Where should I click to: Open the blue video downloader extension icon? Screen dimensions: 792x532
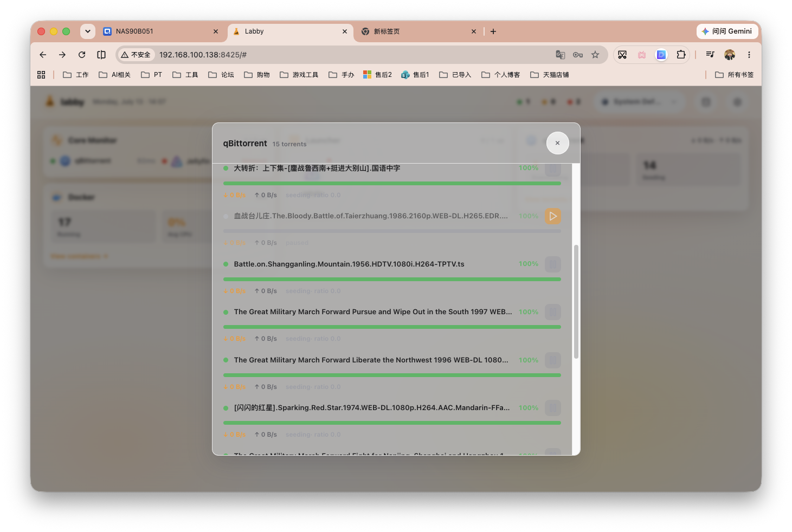[661, 55]
